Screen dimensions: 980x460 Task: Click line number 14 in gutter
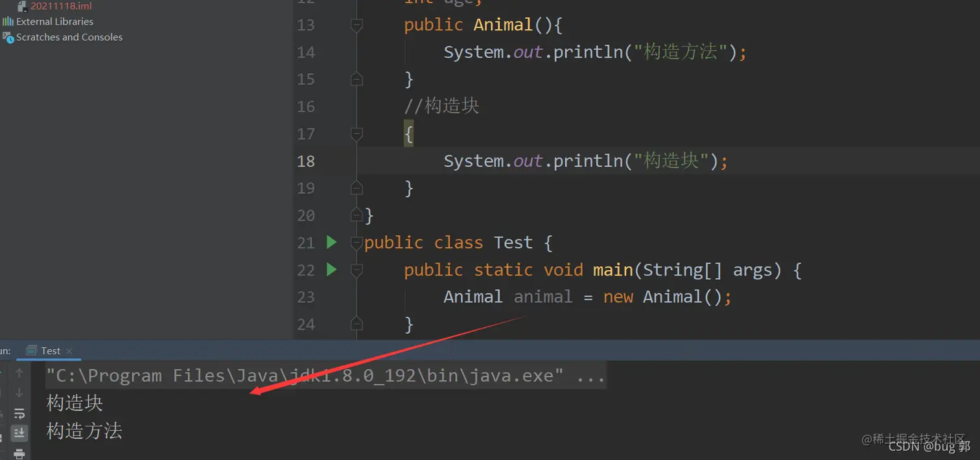[305, 52]
